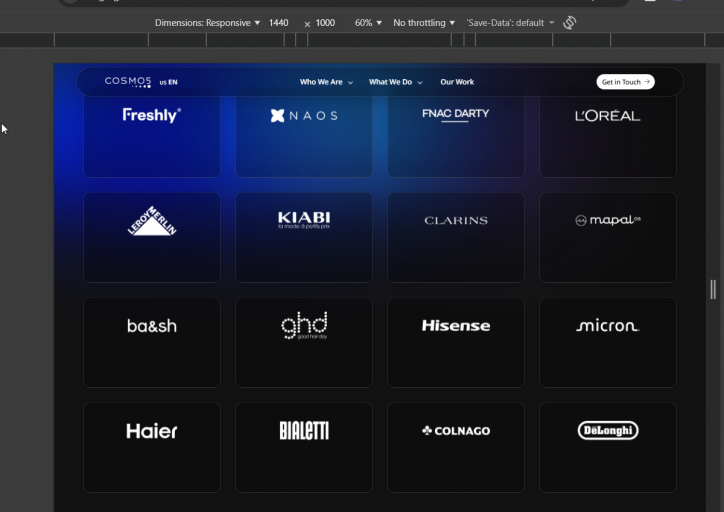Click the Colnago logo
Viewport: 724px width, 512px height.
click(456, 431)
